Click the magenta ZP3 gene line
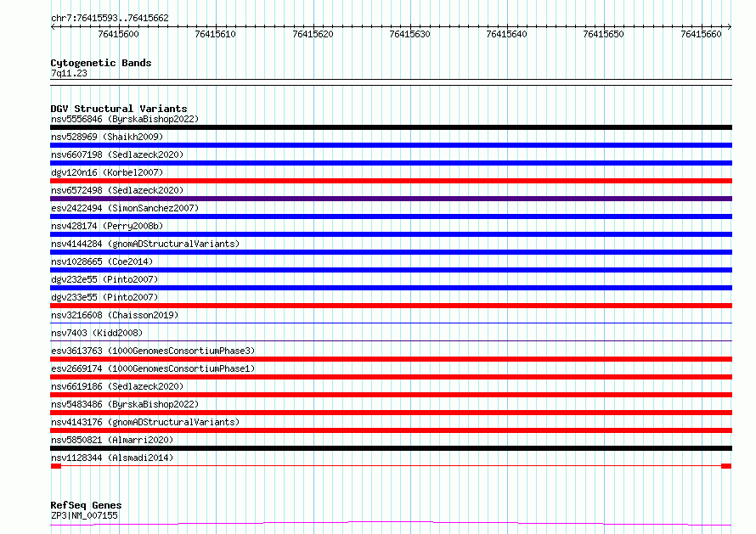The image size is (756, 534). (391, 524)
